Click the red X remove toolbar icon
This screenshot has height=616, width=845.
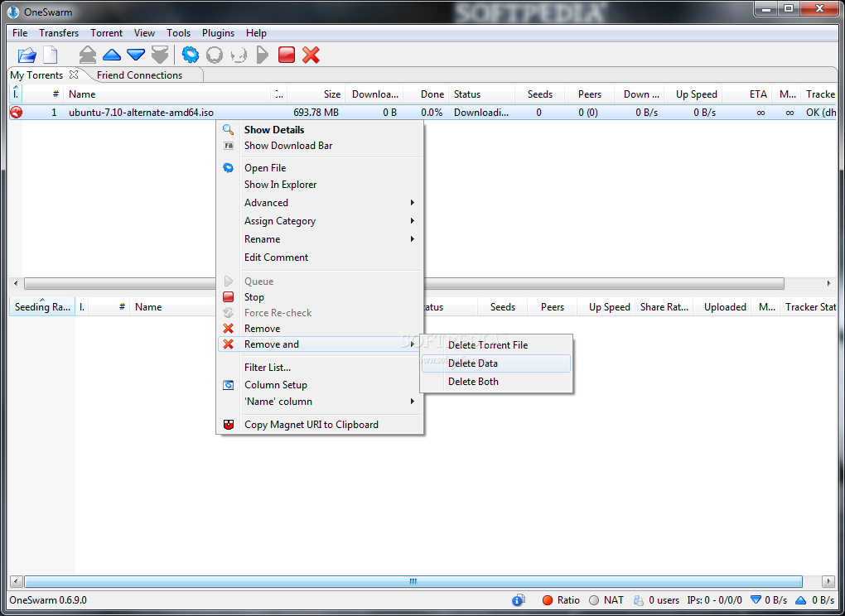click(x=311, y=55)
